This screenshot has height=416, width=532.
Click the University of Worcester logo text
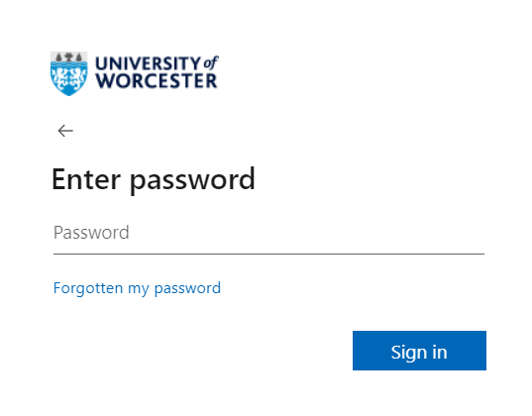point(157,72)
